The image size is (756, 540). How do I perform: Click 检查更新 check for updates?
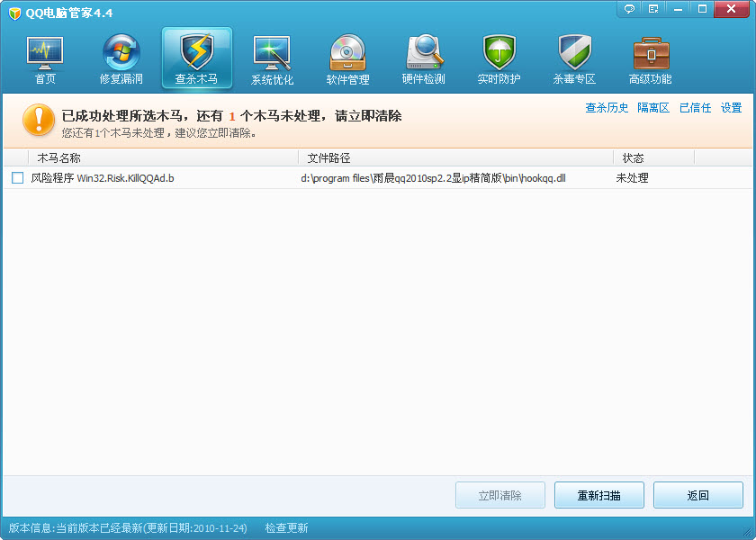point(286,528)
